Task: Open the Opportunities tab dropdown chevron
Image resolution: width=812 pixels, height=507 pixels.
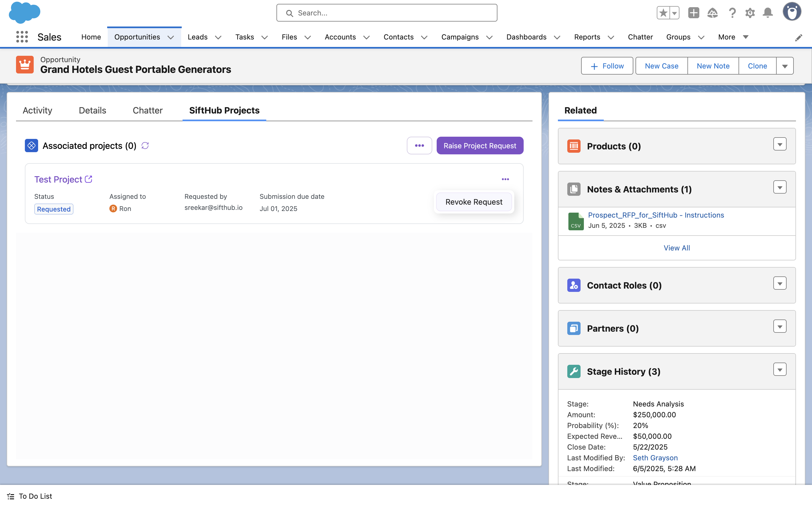Action: [x=171, y=37]
